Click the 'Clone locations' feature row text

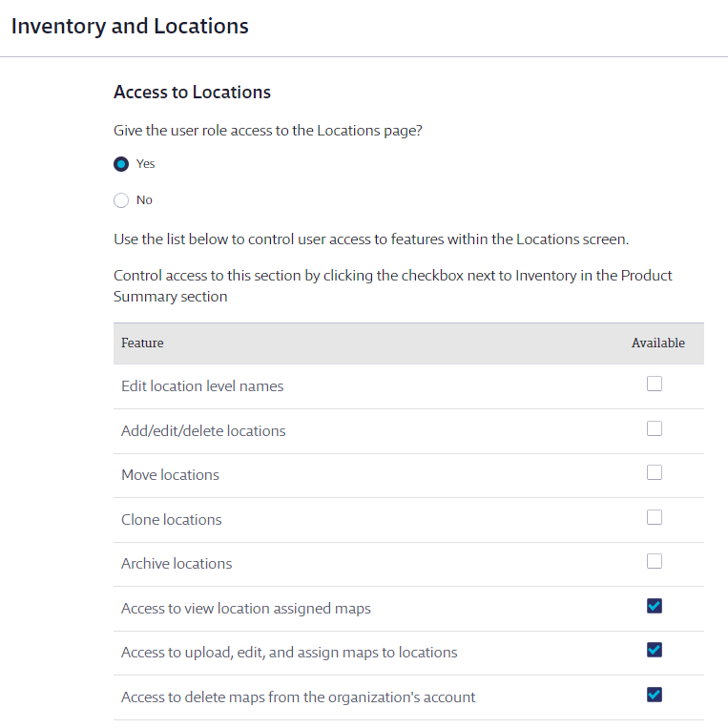click(172, 520)
